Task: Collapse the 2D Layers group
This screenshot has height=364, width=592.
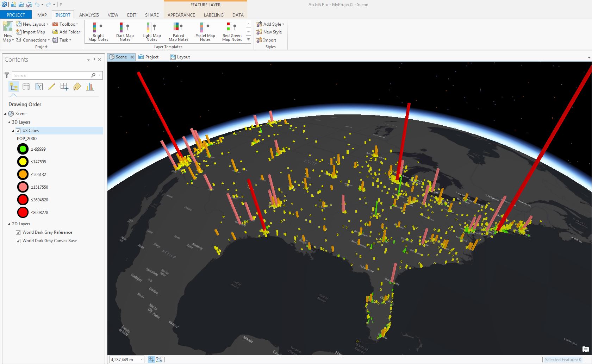Action: coord(10,224)
